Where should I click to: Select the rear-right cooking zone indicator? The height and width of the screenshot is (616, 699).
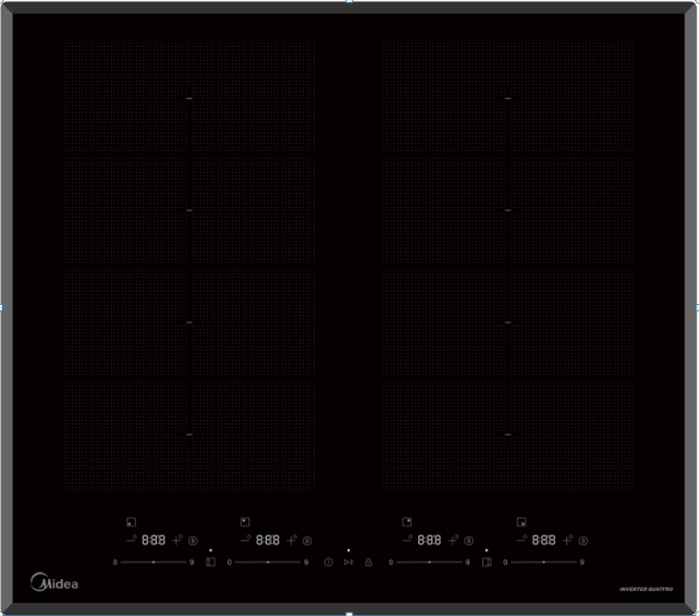407,522
